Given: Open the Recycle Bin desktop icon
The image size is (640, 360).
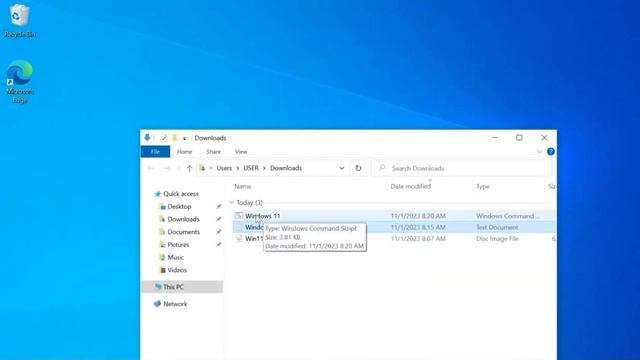Looking at the screenshot, I should tap(20, 20).
